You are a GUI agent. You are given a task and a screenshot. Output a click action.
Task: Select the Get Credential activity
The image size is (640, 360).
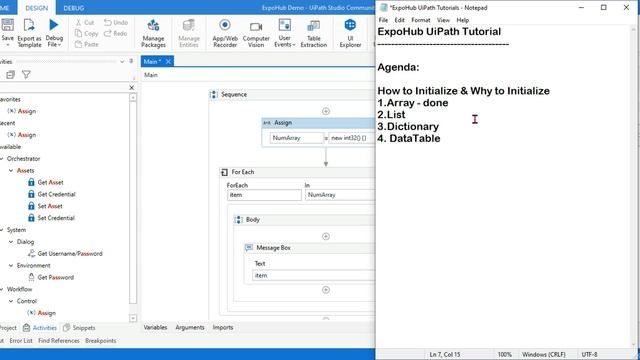[57, 194]
